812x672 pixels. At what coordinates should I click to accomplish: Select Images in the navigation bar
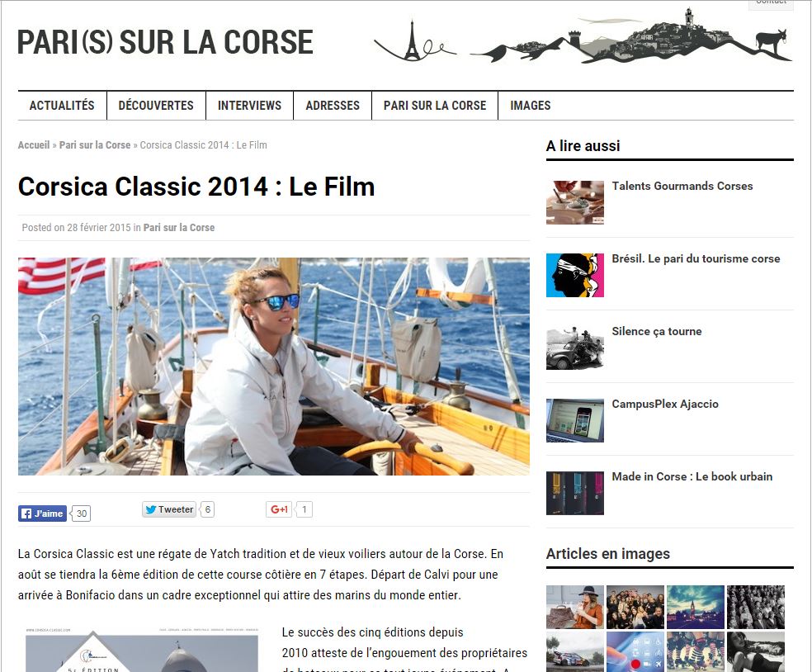[x=531, y=105]
